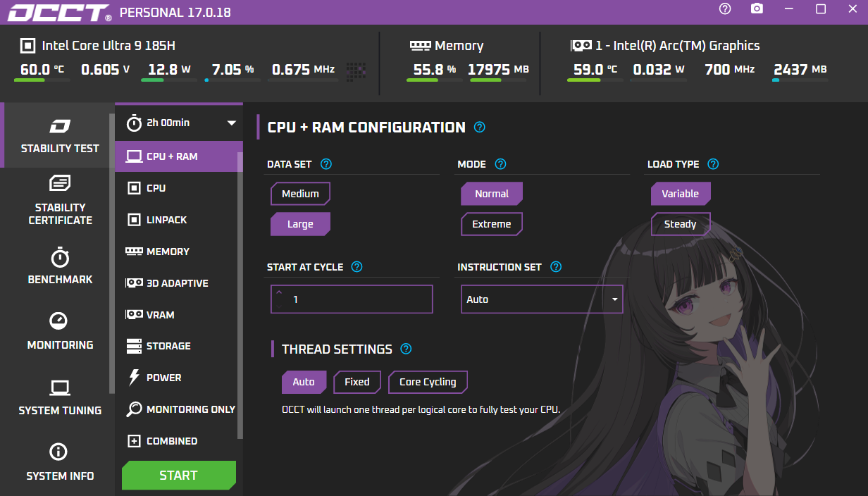Open help icon next to Thread Settings
Image resolution: width=868 pixels, height=496 pixels.
tap(406, 349)
